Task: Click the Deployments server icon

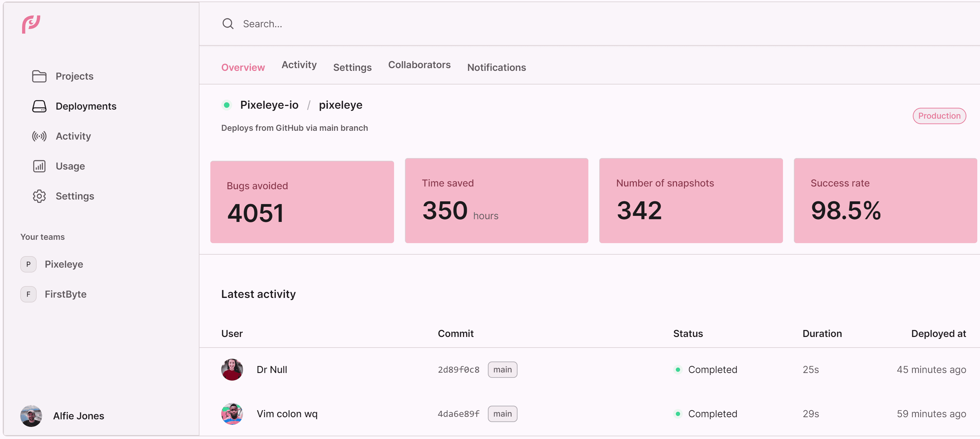Action: (39, 106)
